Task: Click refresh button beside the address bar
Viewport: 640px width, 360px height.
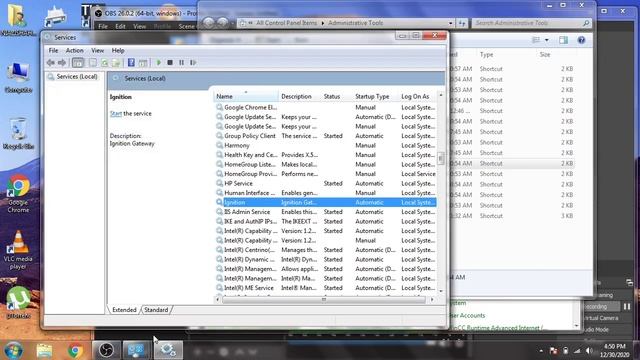Action: click(x=462, y=23)
